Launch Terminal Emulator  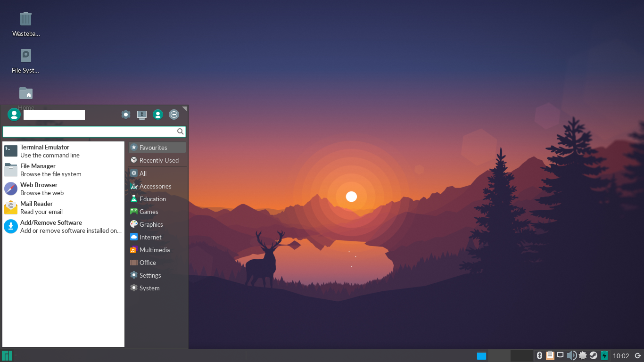pos(64,151)
